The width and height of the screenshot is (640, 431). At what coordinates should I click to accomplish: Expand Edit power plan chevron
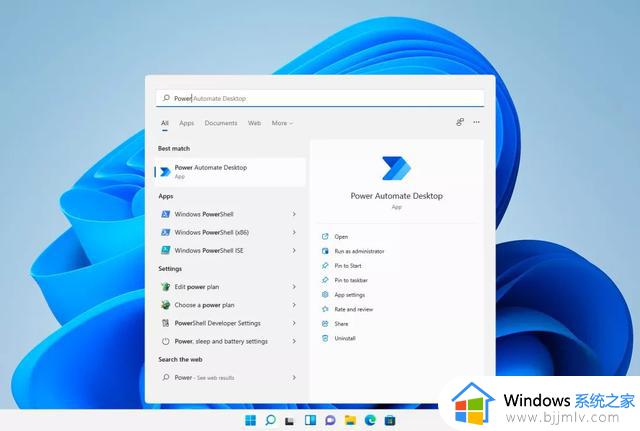(x=294, y=287)
